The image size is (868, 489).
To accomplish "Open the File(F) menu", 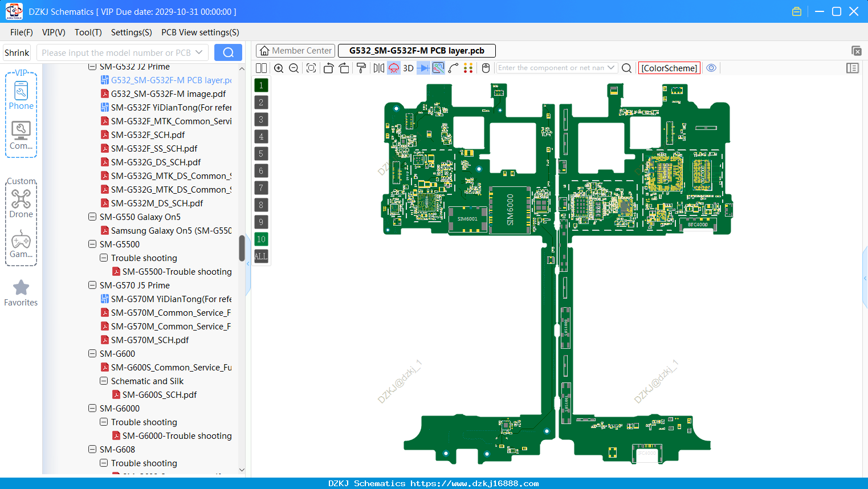I will [22, 32].
